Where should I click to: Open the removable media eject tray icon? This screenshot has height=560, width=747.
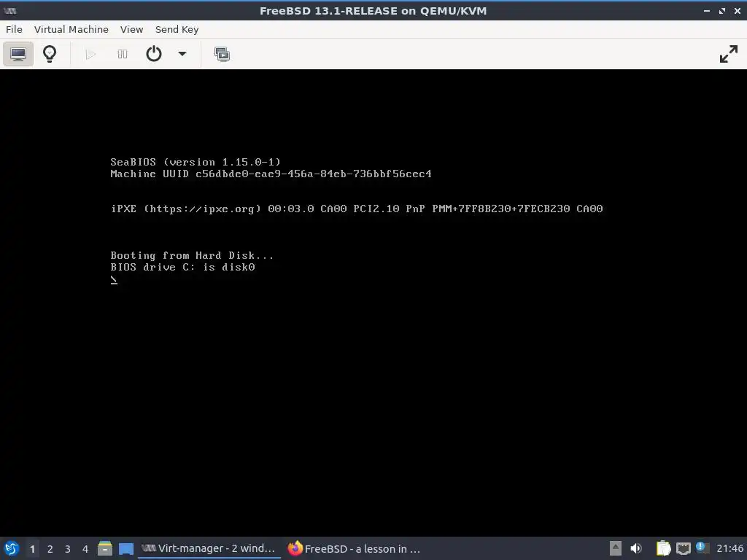coord(616,548)
